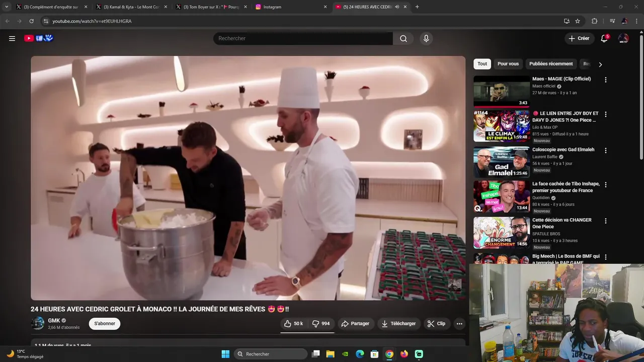Open the weather widget showing 13°C
Viewport: 644px width, 362px height.
[25, 354]
